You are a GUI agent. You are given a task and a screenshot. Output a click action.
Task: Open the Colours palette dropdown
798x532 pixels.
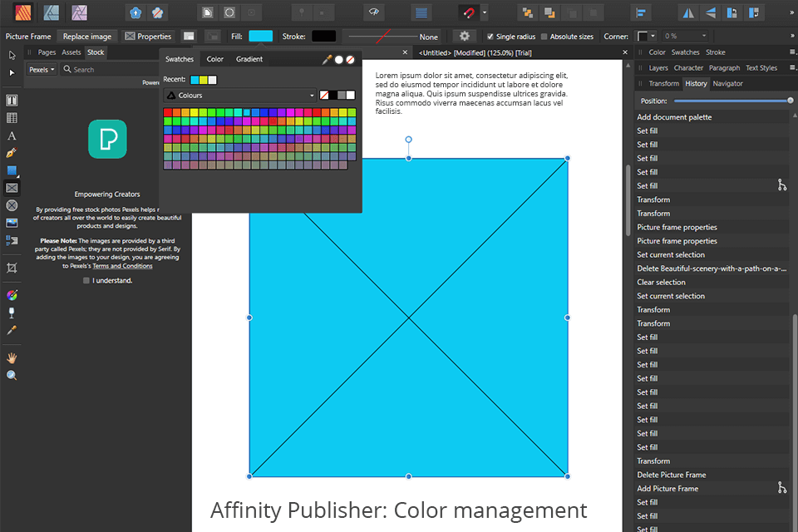coord(239,96)
